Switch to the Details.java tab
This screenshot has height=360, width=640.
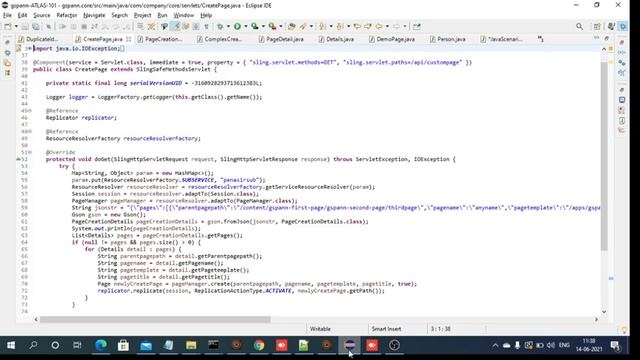point(336,39)
